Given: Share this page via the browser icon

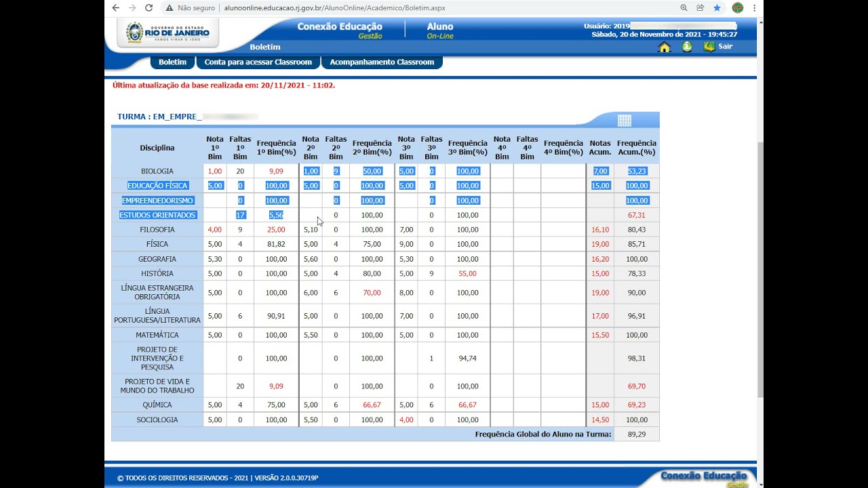Looking at the screenshot, I should click(x=701, y=8).
